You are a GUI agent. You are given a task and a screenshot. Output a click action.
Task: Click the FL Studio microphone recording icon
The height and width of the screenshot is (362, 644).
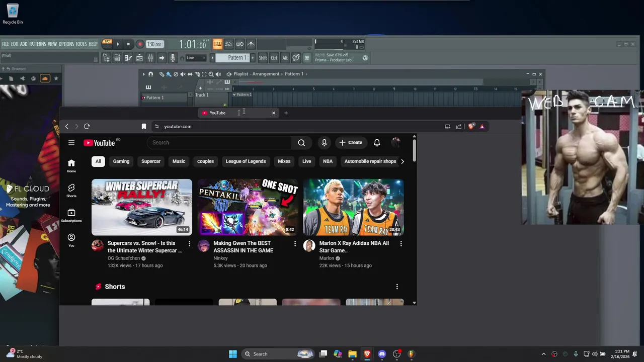click(173, 58)
